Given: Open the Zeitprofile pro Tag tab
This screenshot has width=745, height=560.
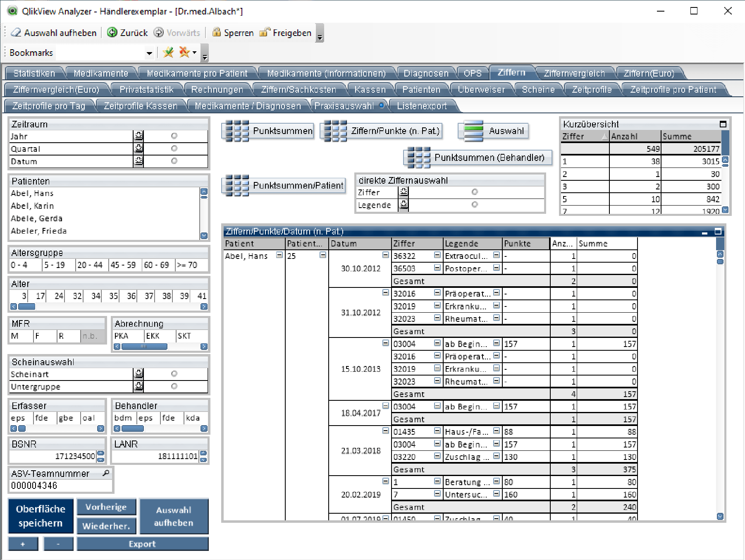Looking at the screenshot, I should (49, 106).
